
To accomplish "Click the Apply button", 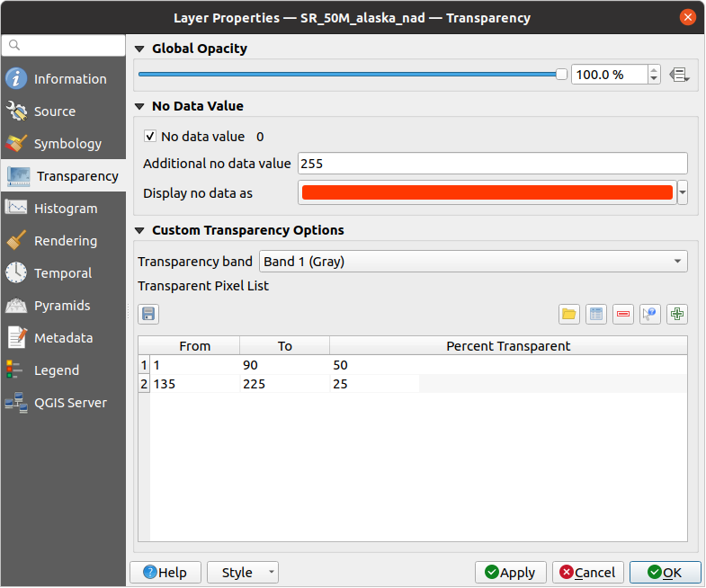I will click(x=510, y=573).
